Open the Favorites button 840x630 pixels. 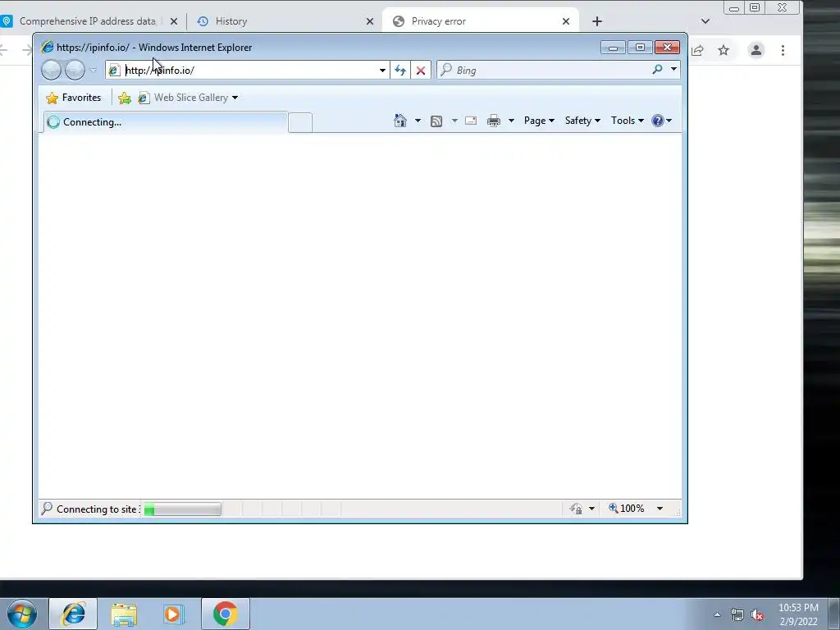coord(74,98)
